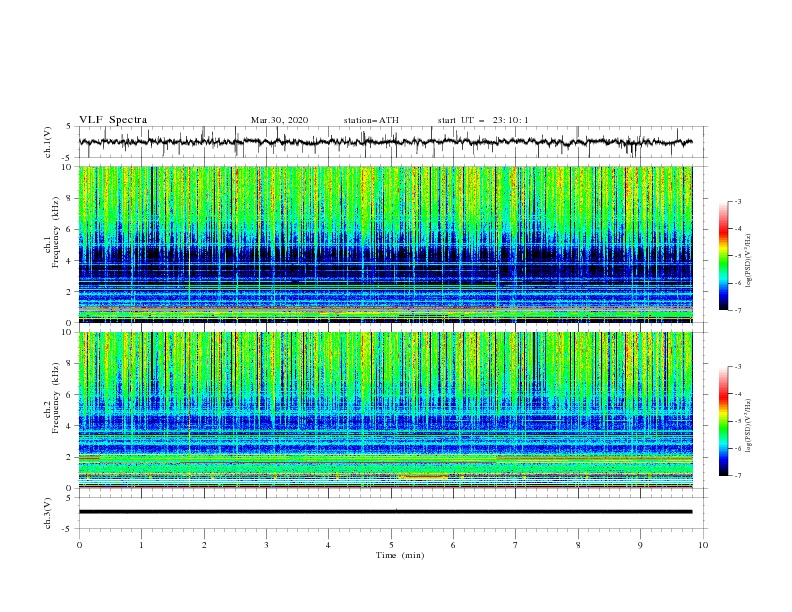The height and width of the screenshot is (612, 792).
Task: Click the 'start UT = 23:10:1' text
Action: pos(483,120)
